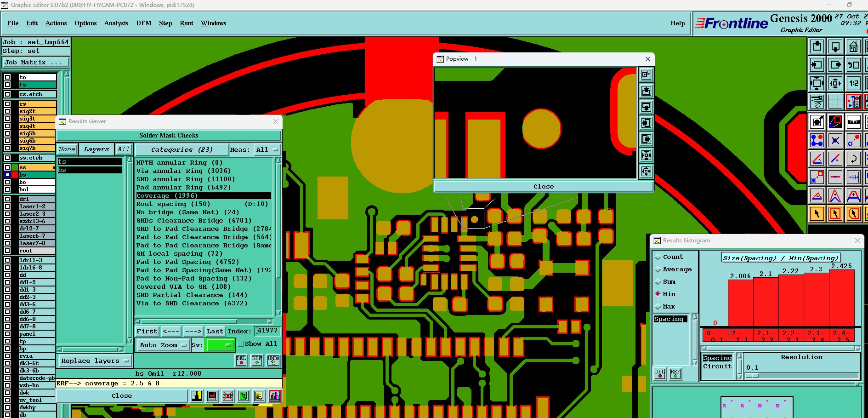Toggle visibility box for layer cs.etch

tap(7, 94)
